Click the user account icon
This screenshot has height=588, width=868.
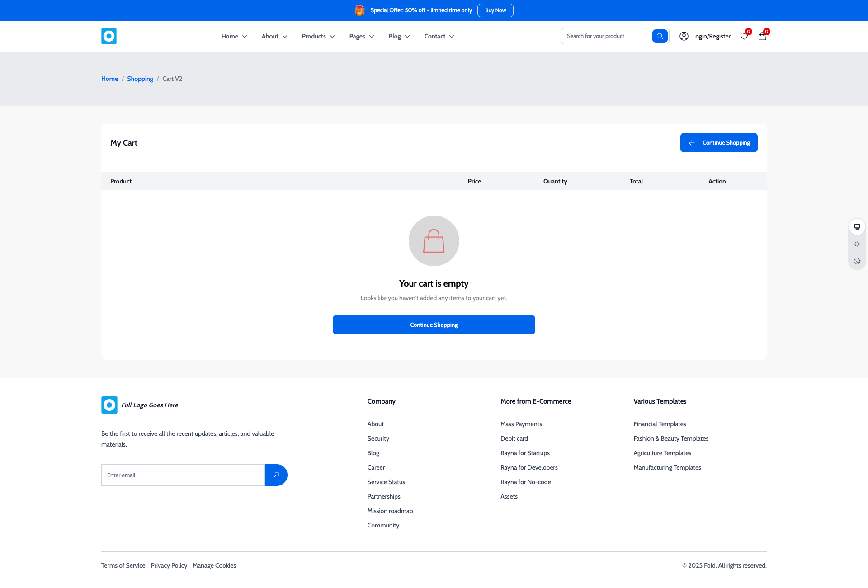click(x=684, y=36)
